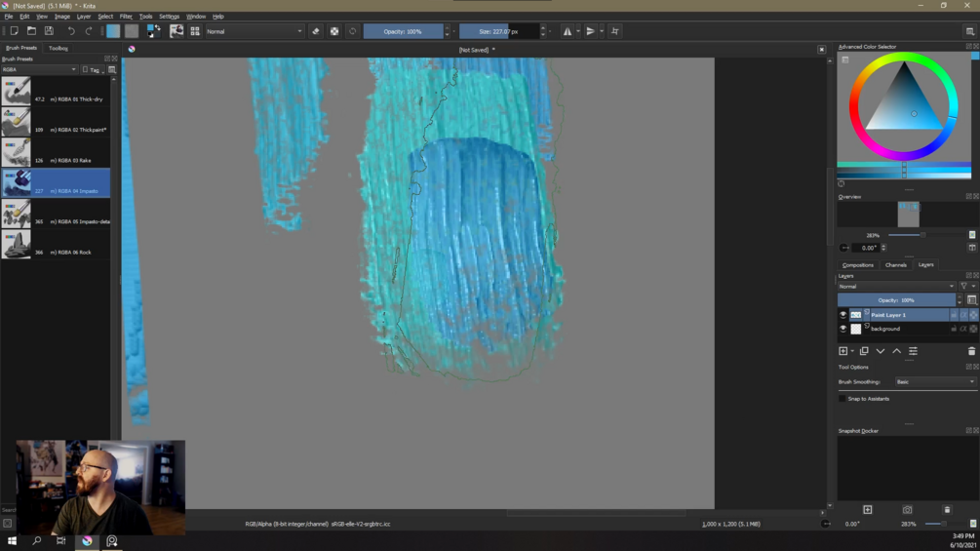Open the Layer menu
980x551 pixels.
[x=83, y=17]
